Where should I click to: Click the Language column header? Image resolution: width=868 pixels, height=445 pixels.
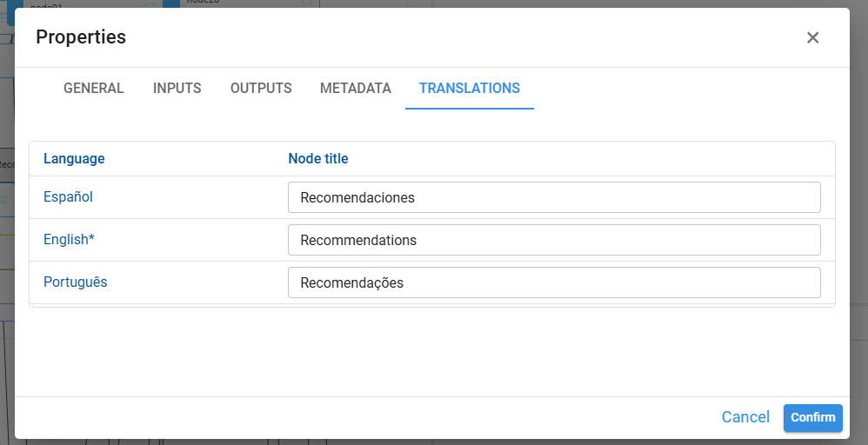[x=74, y=159]
